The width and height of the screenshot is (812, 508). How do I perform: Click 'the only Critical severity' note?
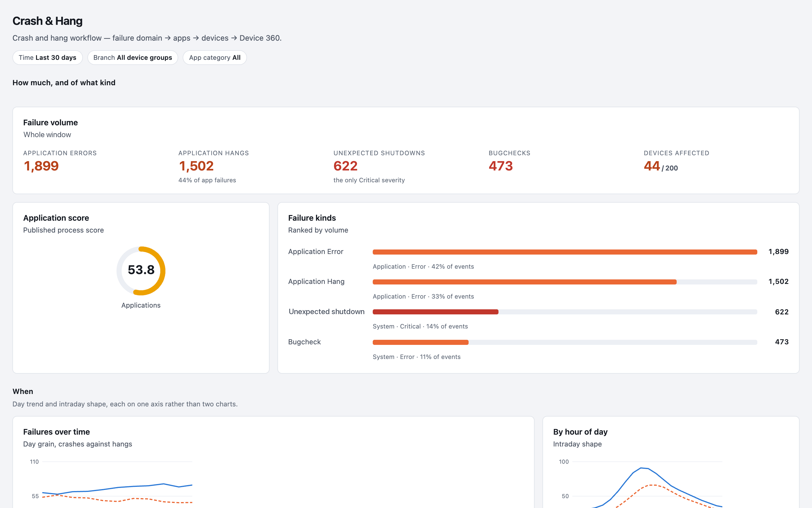[x=369, y=180]
